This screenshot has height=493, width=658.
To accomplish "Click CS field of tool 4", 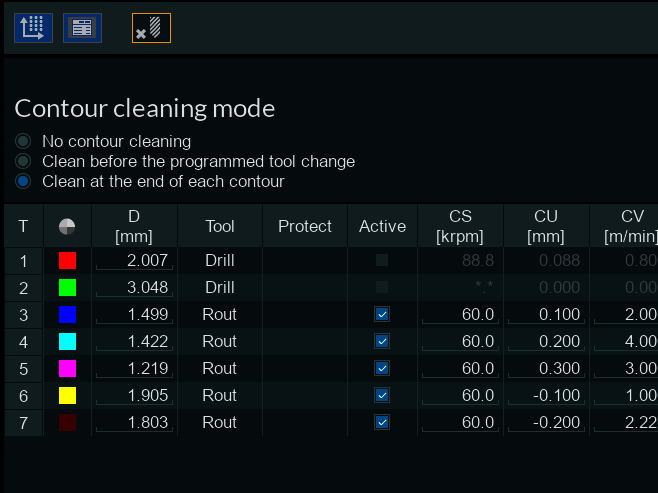I will pyautogui.click(x=461, y=341).
